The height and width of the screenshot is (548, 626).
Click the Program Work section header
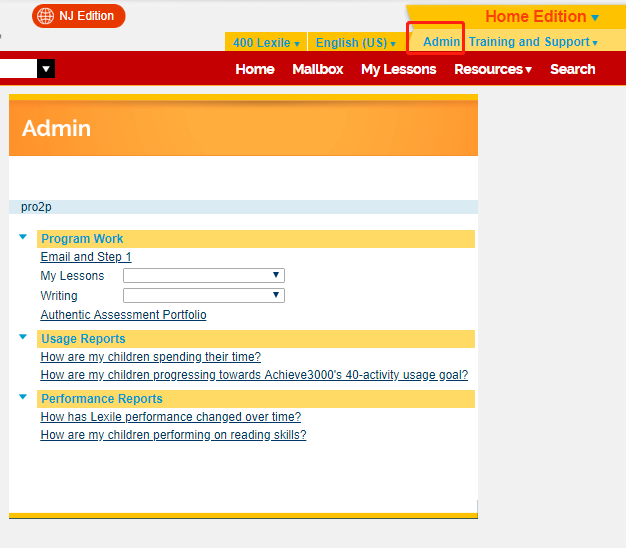pyautogui.click(x=256, y=239)
